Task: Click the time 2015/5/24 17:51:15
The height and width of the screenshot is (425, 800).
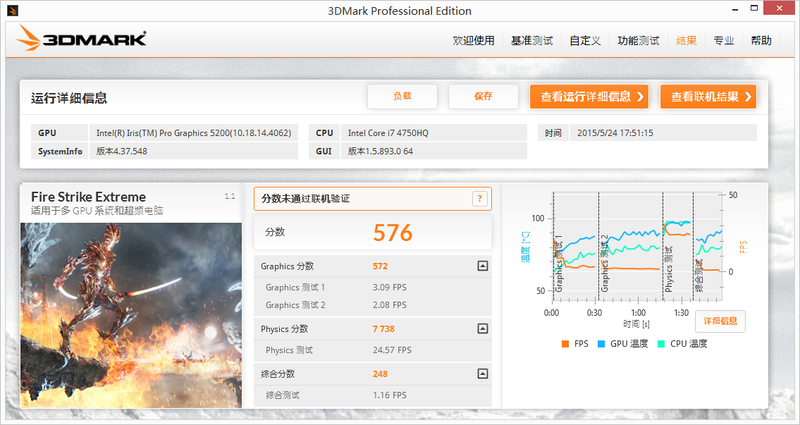Action: (x=615, y=133)
